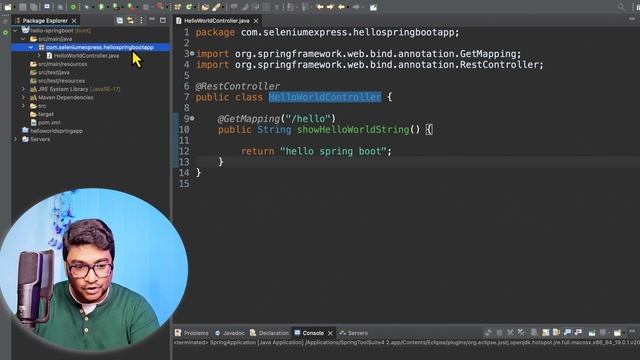Select src/test/java in Package Explorer
640x360 pixels.
[x=50, y=72]
